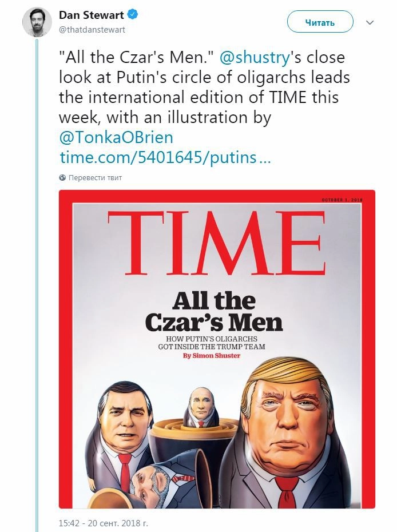The width and height of the screenshot is (397, 532).
Task: Follow the time.com/5401645/putins link
Action: click(164, 157)
